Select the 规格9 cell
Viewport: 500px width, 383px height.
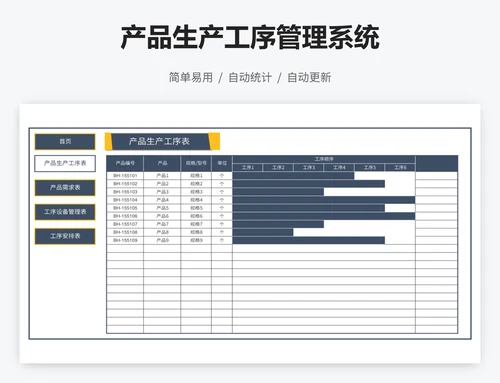[196, 240]
